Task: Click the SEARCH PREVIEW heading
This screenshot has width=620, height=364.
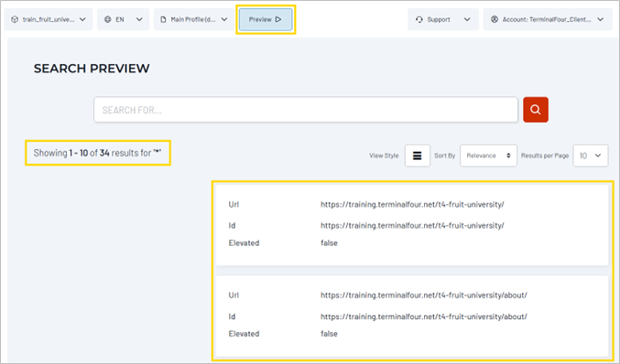Action: (x=92, y=69)
